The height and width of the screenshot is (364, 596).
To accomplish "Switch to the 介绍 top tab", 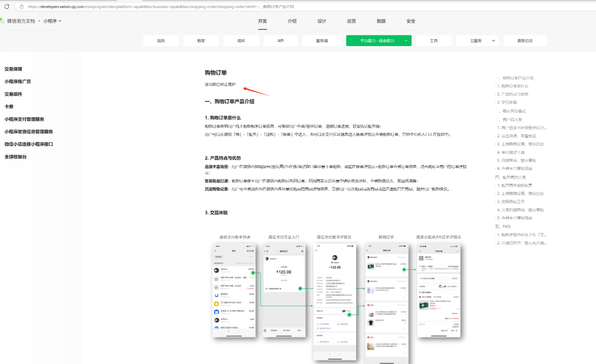I will pos(292,21).
